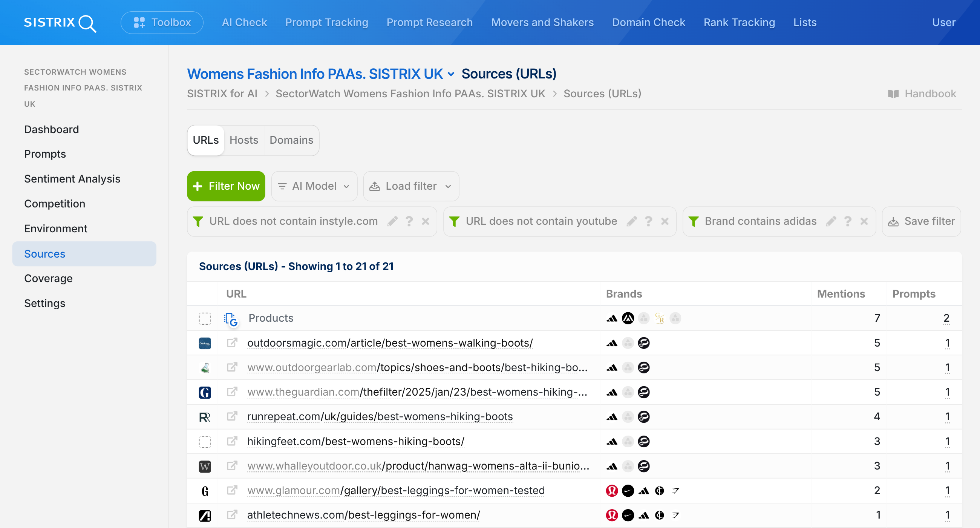Click the Save filter button

(922, 221)
